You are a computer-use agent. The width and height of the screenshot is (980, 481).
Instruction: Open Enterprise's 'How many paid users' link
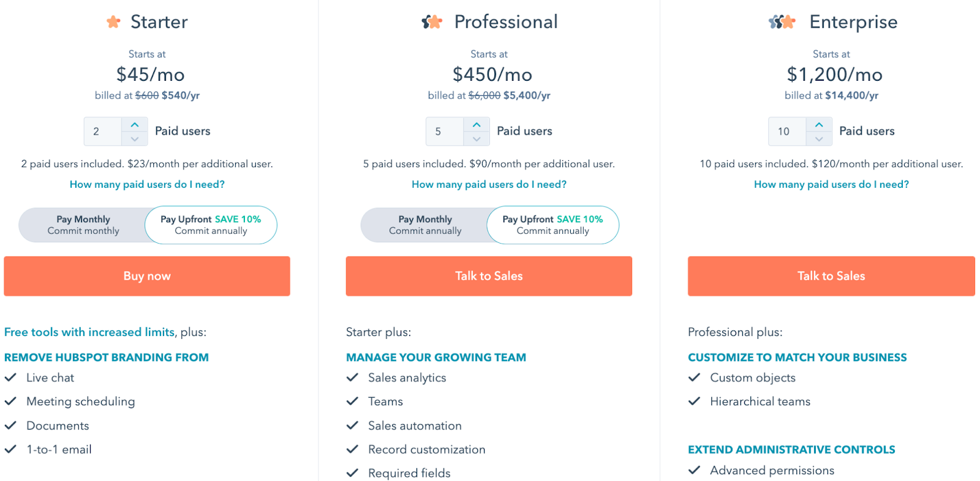click(x=831, y=184)
